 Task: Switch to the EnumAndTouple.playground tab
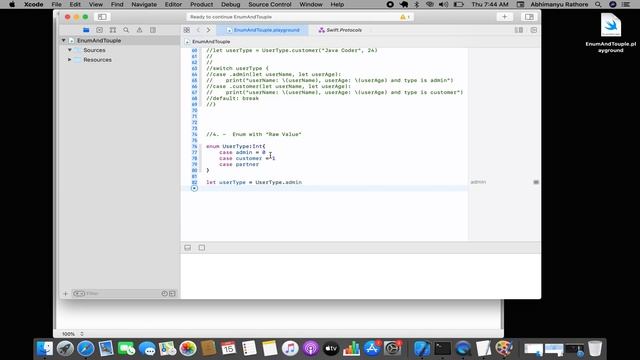263,30
